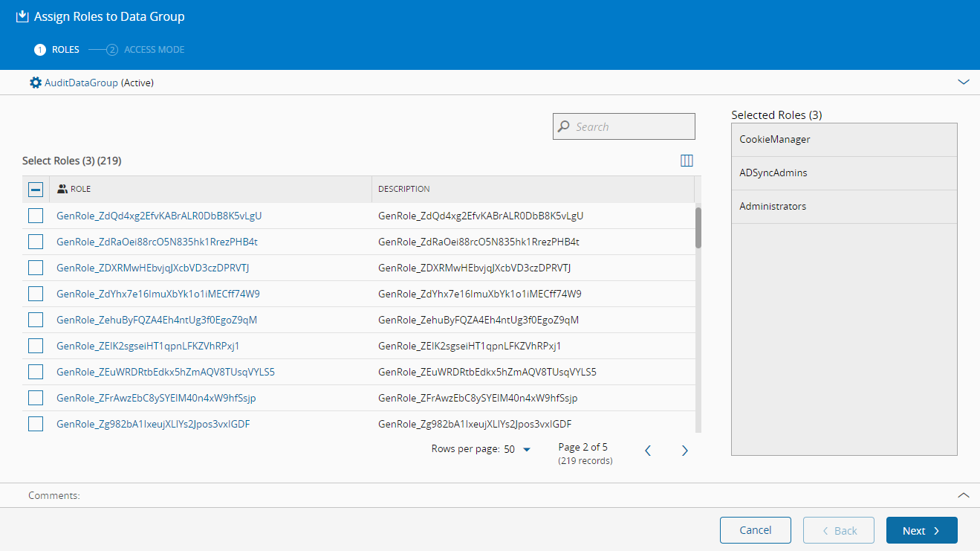Switch to the ACCESS MODE step

point(146,50)
